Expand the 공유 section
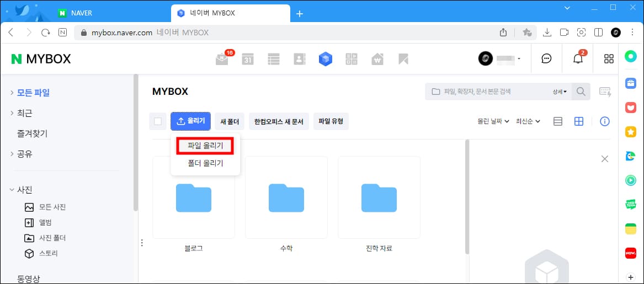Image resolution: width=644 pixels, height=284 pixels. (12, 154)
